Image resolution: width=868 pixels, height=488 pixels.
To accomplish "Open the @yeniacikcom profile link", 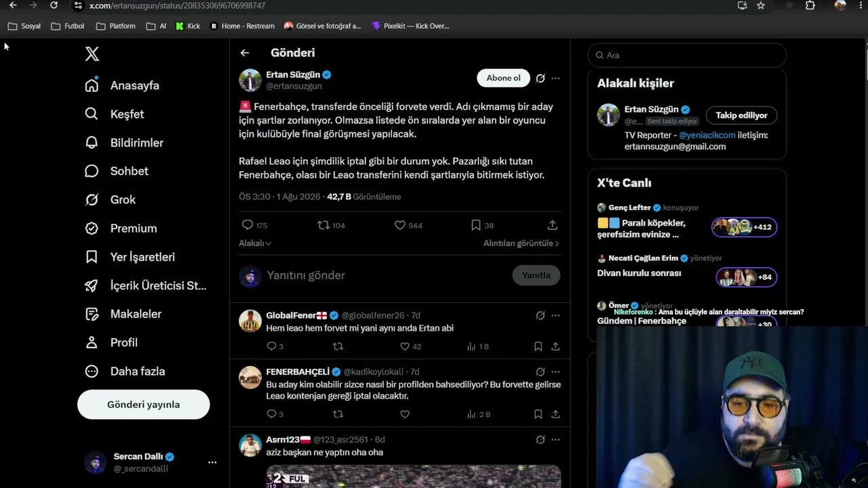I will coord(707,135).
